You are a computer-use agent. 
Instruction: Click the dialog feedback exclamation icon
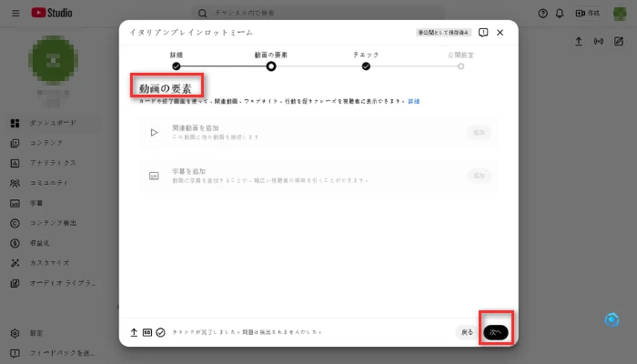483,33
